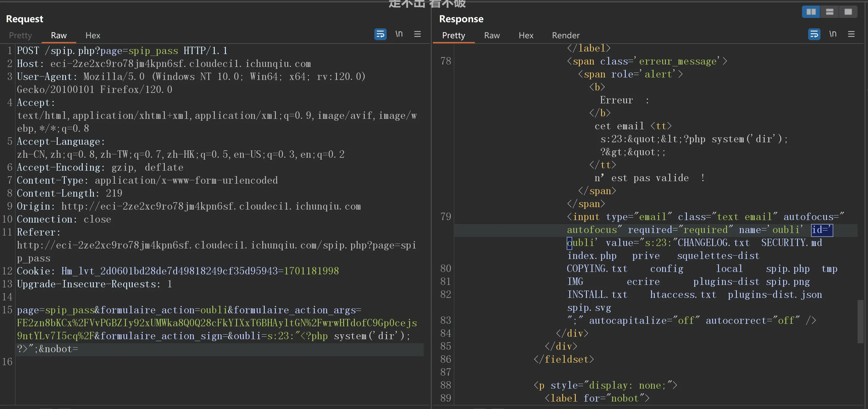Click INSTALL.txt in response output
This screenshot has height=409, width=868.
597,295
